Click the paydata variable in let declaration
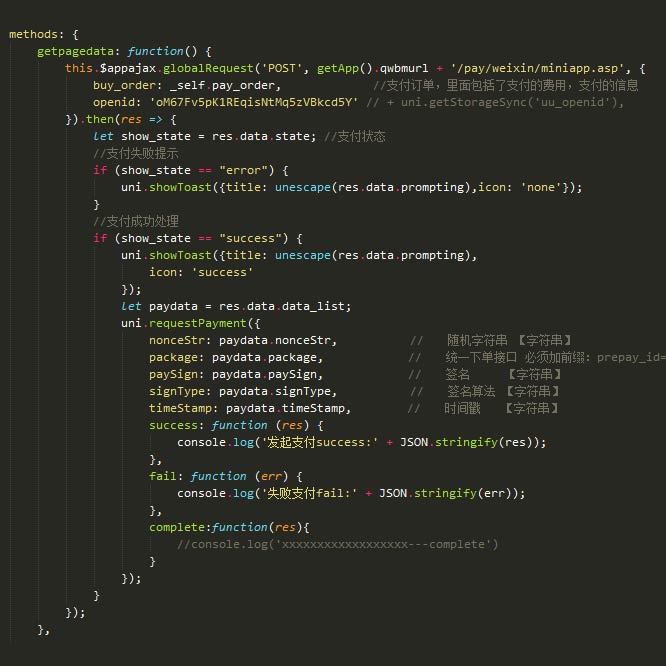The width and height of the screenshot is (666, 666). (172, 306)
